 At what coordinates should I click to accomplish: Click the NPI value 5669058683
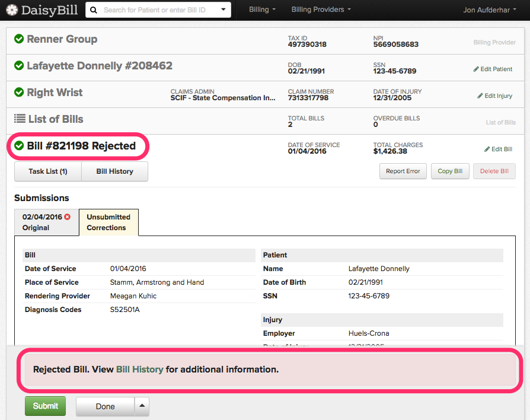[x=396, y=44]
